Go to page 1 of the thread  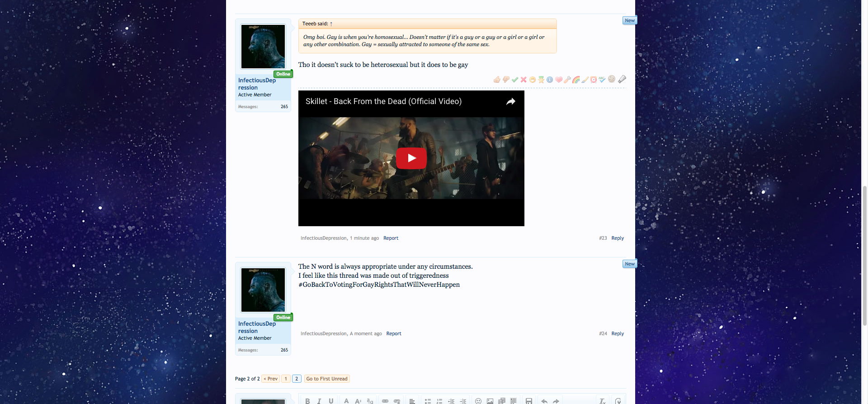286,379
